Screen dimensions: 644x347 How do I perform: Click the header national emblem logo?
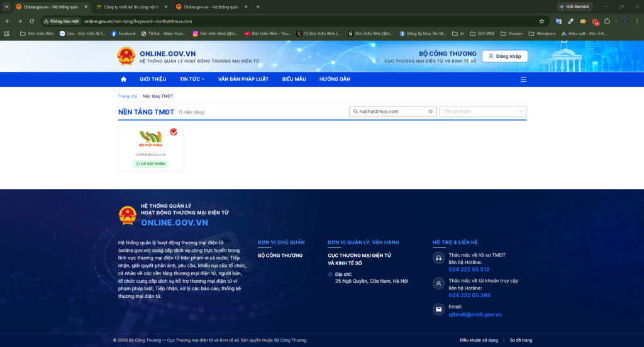(x=126, y=56)
